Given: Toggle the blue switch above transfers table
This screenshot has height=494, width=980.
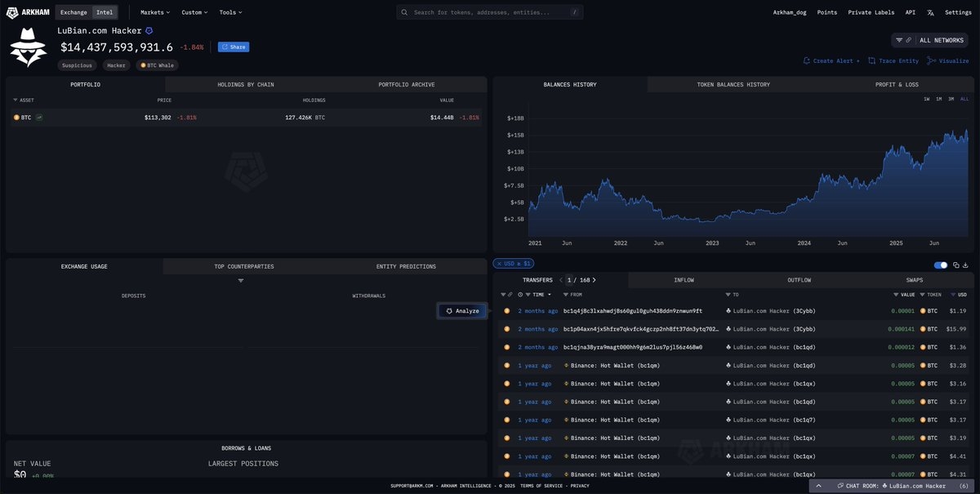Looking at the screenshot, I should tap(940, 265).
